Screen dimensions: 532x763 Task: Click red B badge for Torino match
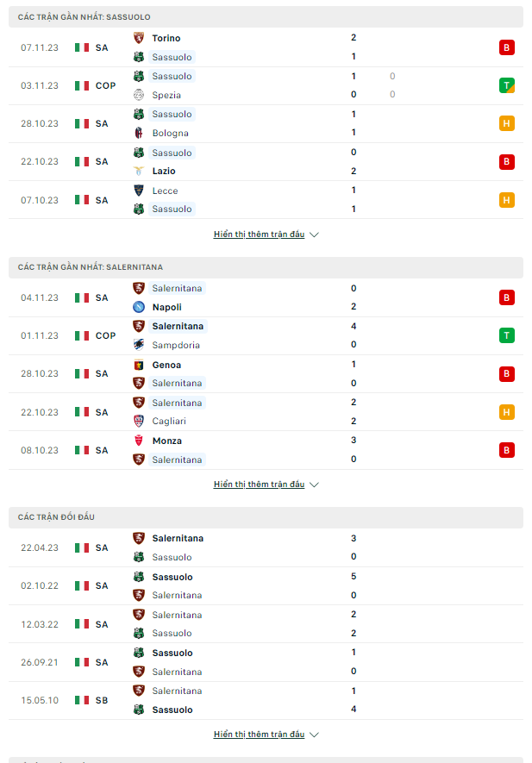point(507,47)
